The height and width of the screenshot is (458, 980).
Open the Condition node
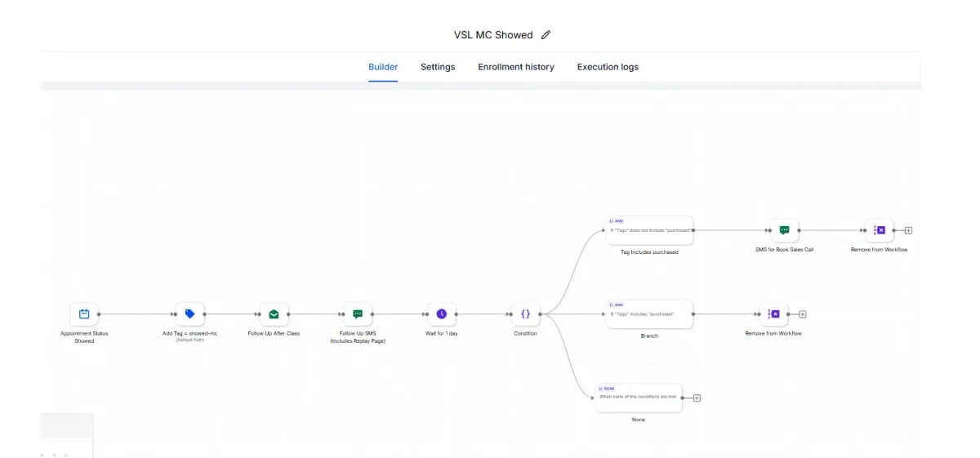[x=525, y=313]
